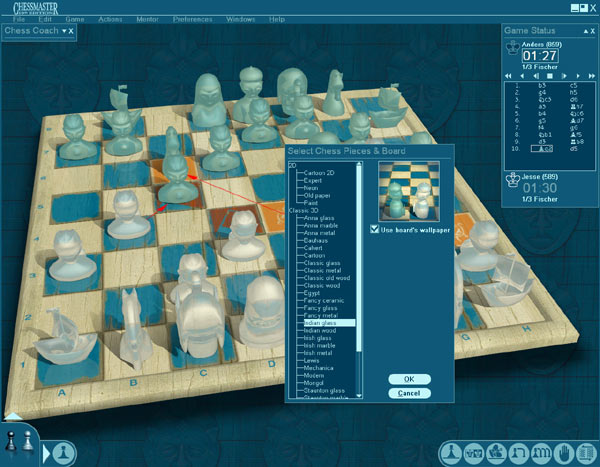This screenshot has height=467, width=600.
Task: Pick the Staunton glass piece set
Action: 324,390
